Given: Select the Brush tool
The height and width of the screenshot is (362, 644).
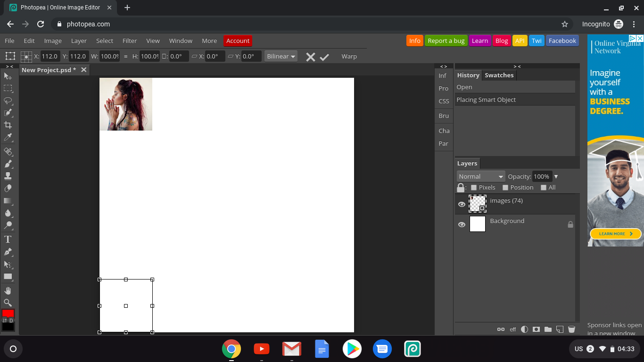Looking at the screenshot, I should click(x=8, y=164).
